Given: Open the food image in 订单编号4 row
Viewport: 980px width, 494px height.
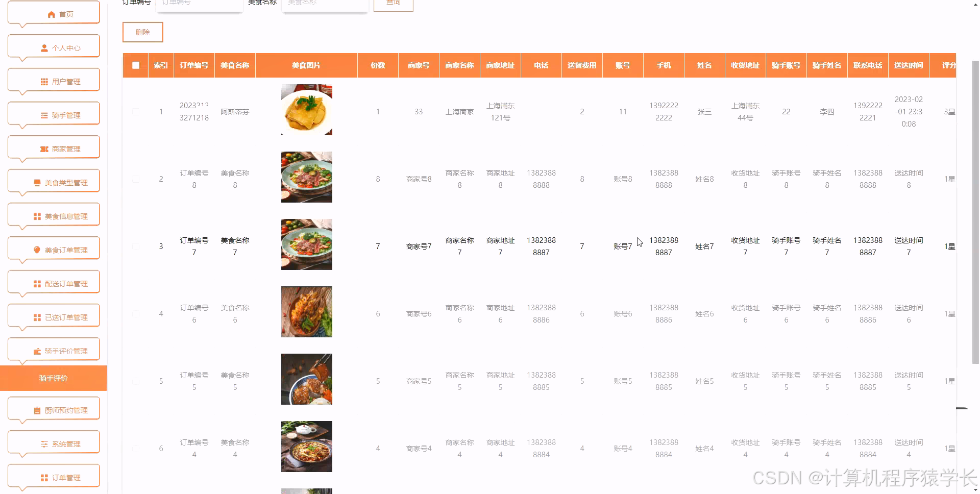Looking at the screenshot, I should (307, 447).
